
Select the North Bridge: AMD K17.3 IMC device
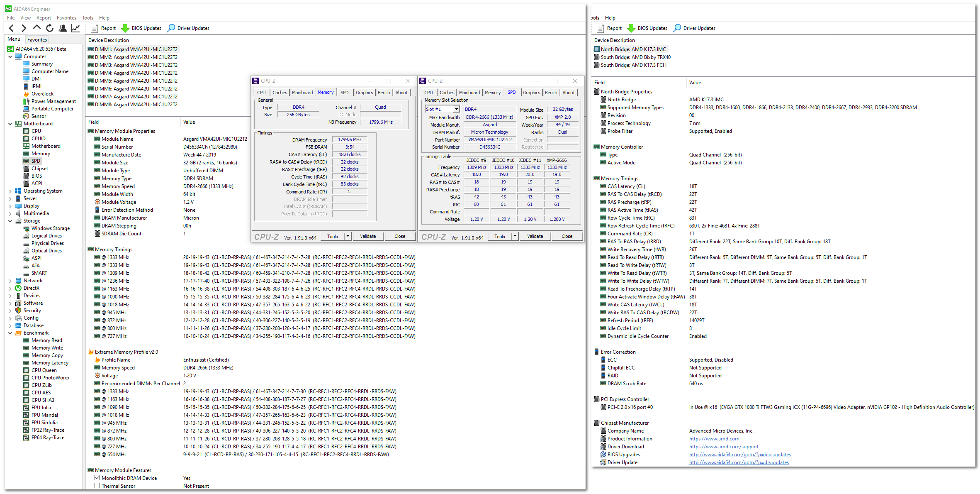coord(630,49)
